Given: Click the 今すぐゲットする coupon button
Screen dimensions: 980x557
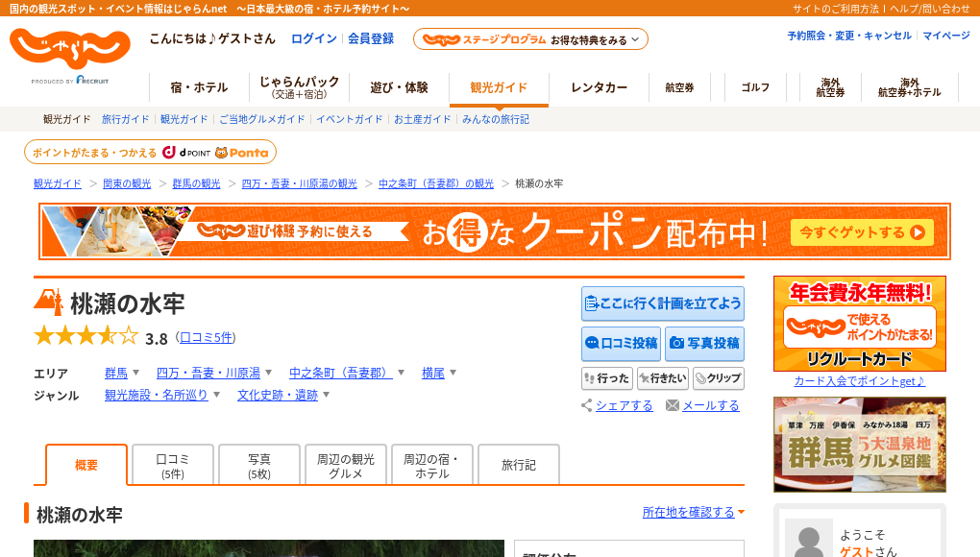Looking at the screenshot, I should (x=860, y=232).
